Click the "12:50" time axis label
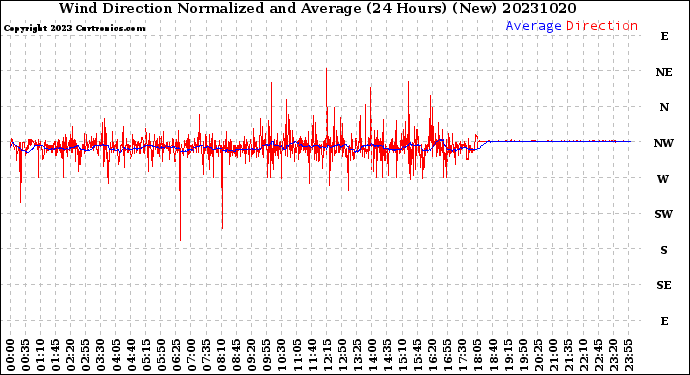Image resolution: width=690 pixels, height=375 pixels. 342,355
